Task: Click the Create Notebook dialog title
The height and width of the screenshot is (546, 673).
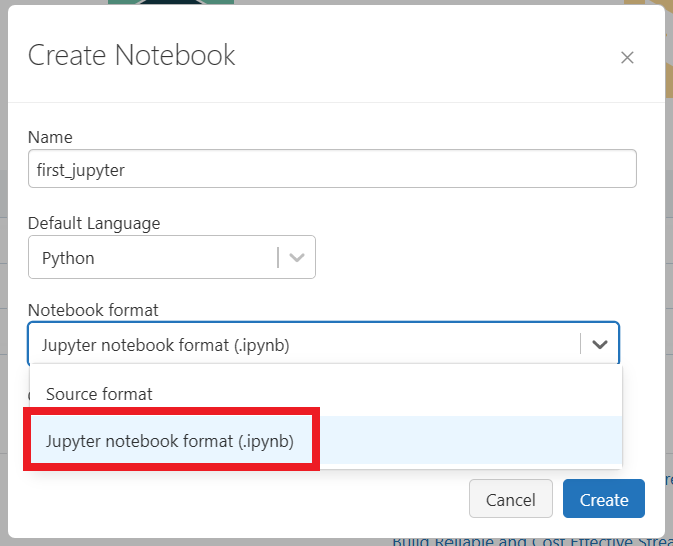Action: 131,55
